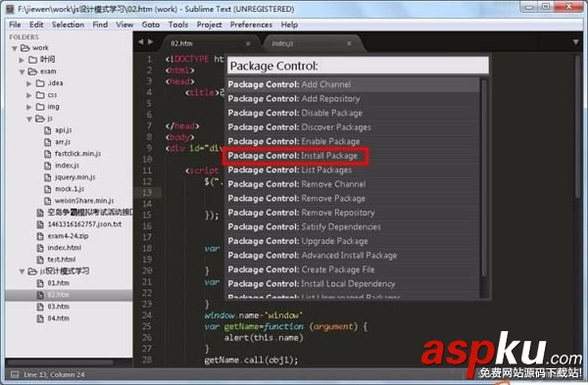588x385 pixels.
Task: Collapse the exam folder
Action: click(x=22, y=72)
